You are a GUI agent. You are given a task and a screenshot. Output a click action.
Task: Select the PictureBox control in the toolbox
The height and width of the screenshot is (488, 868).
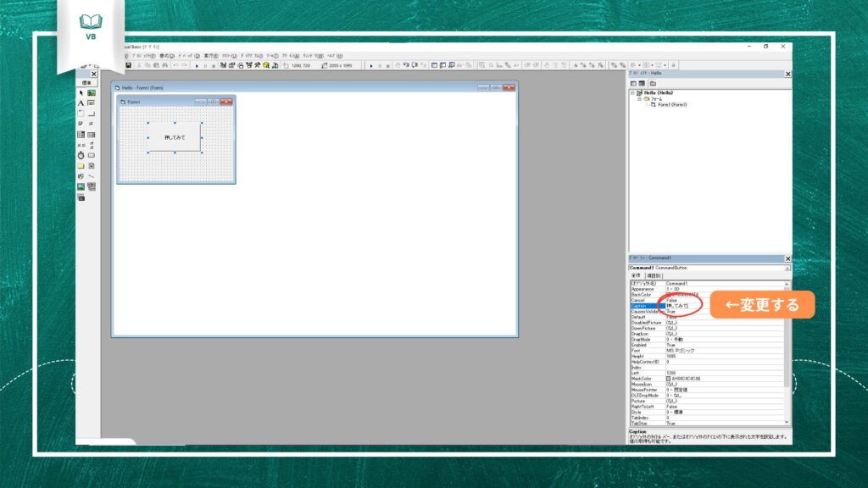92,93
